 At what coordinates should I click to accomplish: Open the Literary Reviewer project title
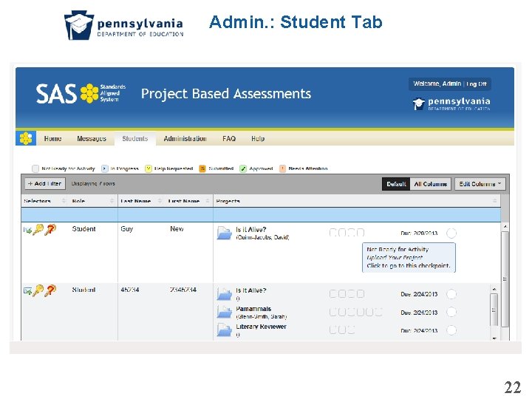(262, 327)
